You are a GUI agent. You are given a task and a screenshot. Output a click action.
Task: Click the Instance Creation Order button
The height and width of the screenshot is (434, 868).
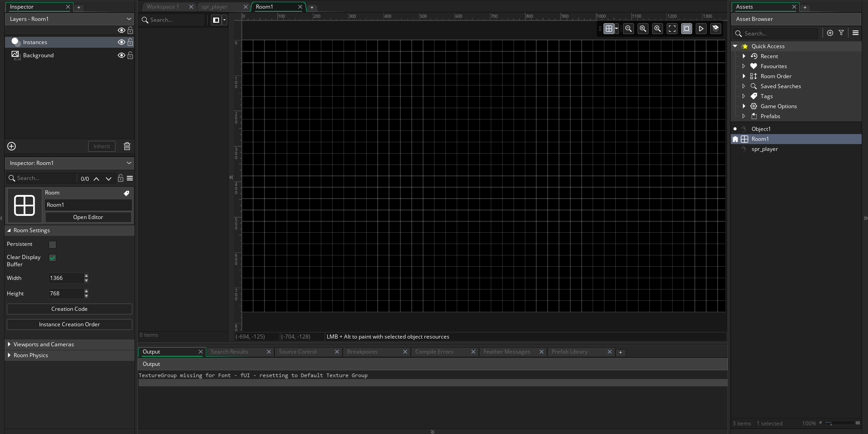click(70, 324)
